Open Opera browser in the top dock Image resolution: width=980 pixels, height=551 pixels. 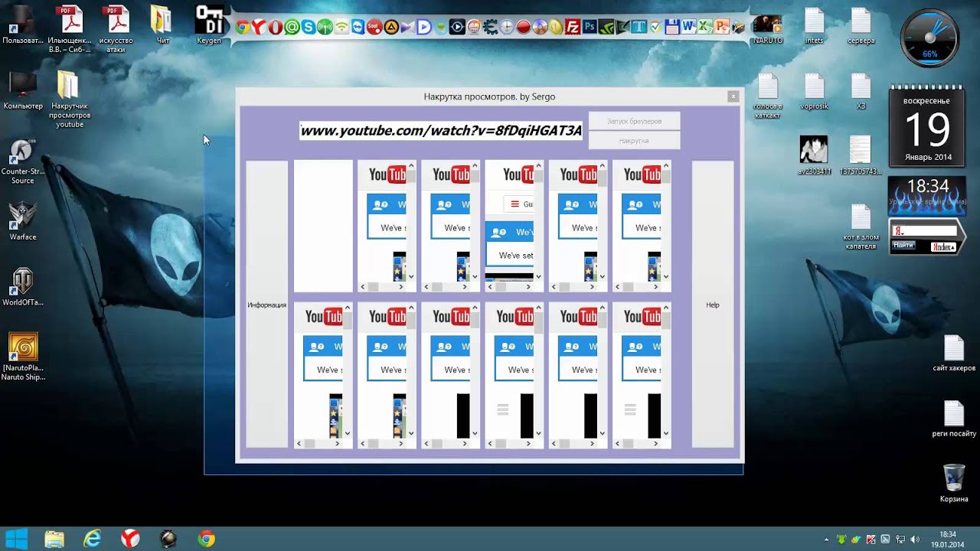[276, 28]
